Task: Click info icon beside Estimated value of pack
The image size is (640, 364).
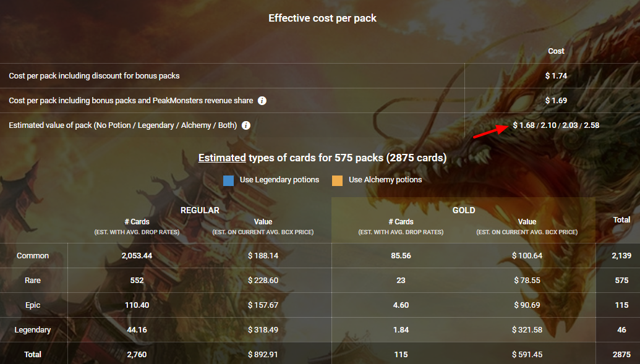Action: coord(246,125)
